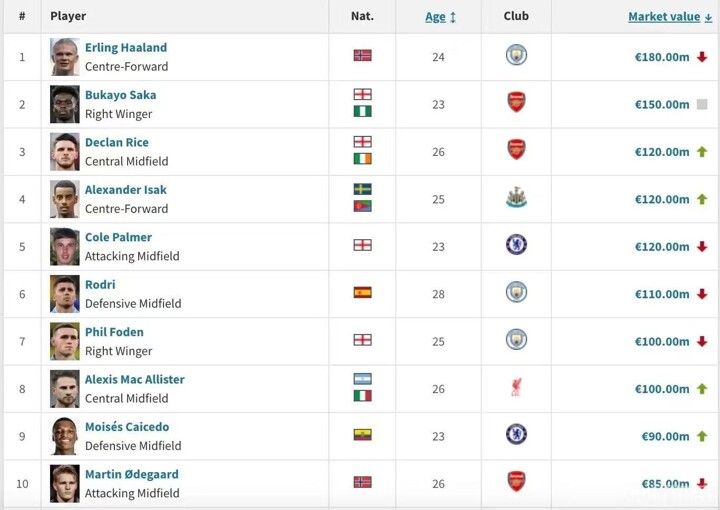Open Martin Ødegaard's player profile link
The image size is (720, 510).
(x=132, y=474)
